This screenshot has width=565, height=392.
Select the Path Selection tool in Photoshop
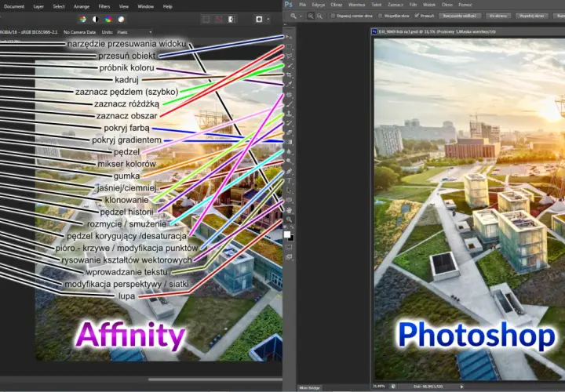[289, 191]
